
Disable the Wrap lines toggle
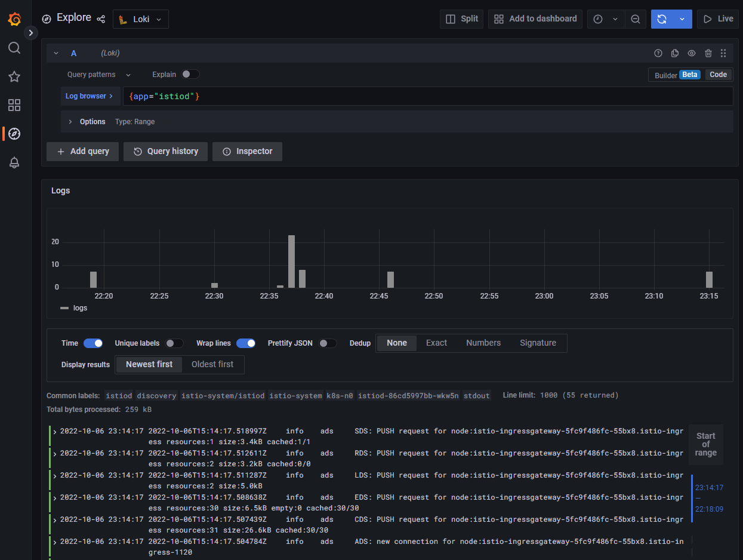tap(246, 343)
